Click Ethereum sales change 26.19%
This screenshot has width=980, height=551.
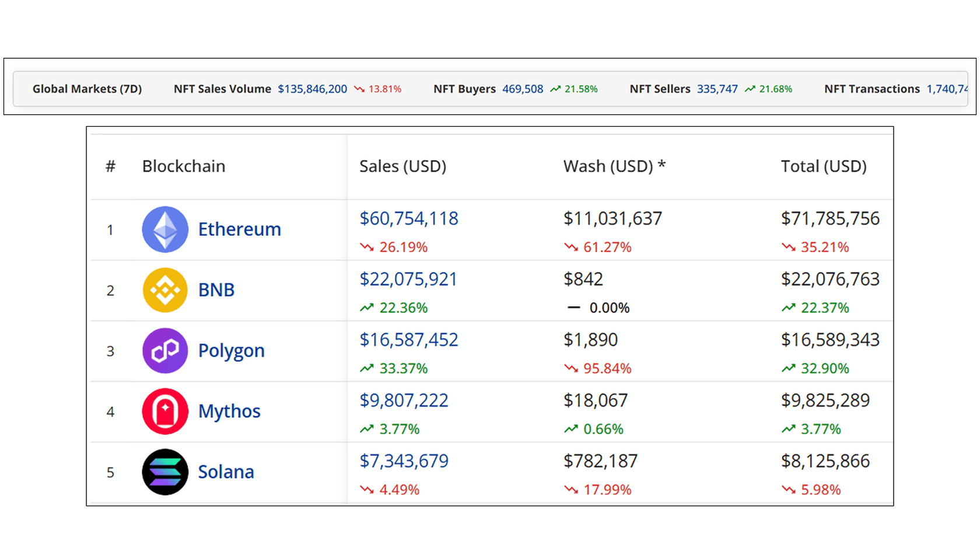point(394,247)
